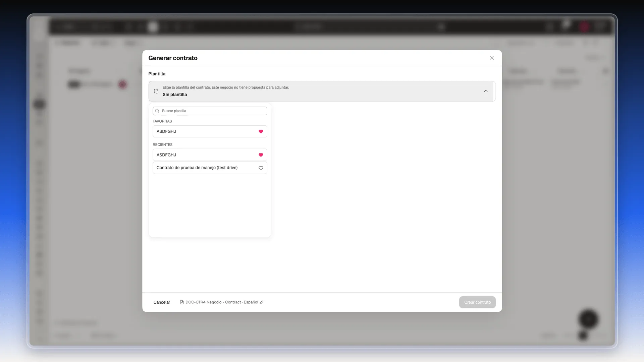Image resolution: width=644 pixels, height=362 pixels.
Task: Click the dashed template icon beside Sin plantilla
Action: point(156,91)
